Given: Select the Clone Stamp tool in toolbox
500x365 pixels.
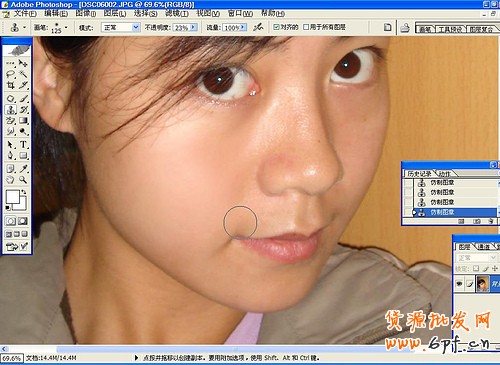Looking at the screenshot, I should 11,110.
